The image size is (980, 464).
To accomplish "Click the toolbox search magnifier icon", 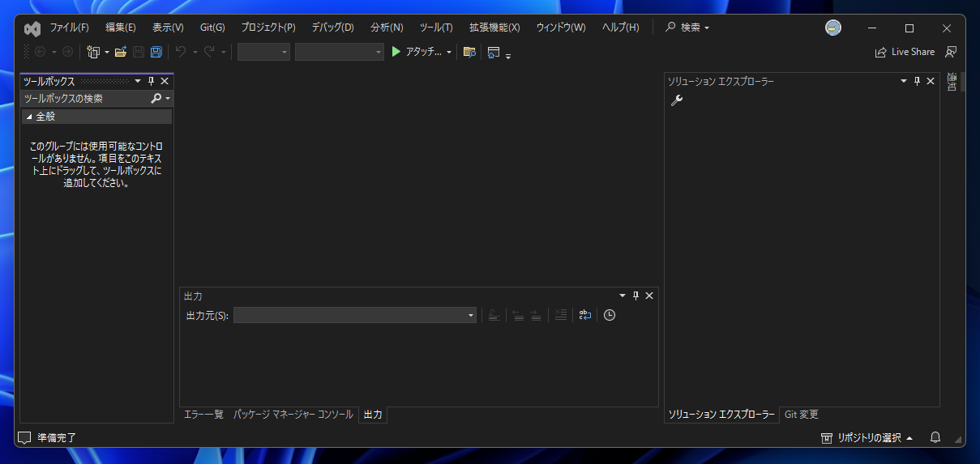I will [156, 98].
